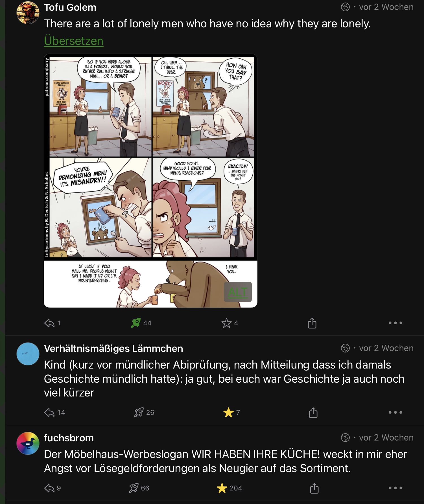Image resolution: width=424 pixels, height=504 pixels.
Task: Open more options for Lämmchen's post
Action: point(395,413)
